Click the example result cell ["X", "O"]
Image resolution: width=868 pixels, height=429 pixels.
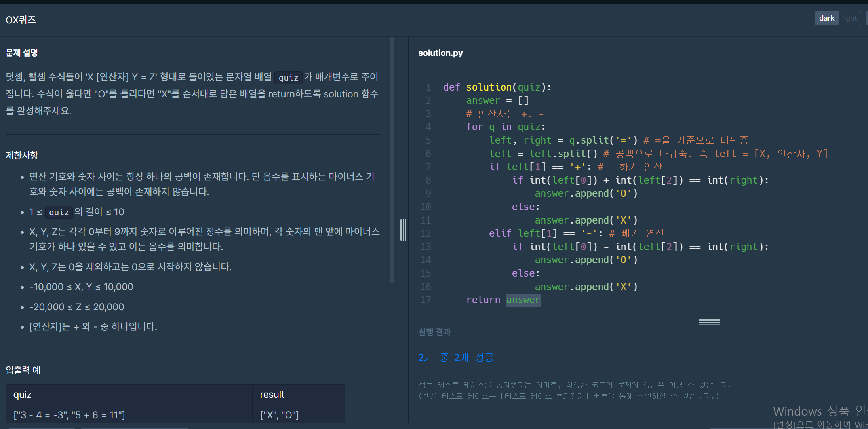point(299,415)
